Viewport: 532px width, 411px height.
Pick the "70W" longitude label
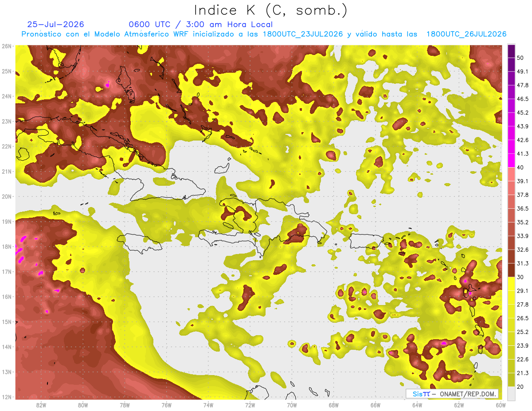click(292, 405)
